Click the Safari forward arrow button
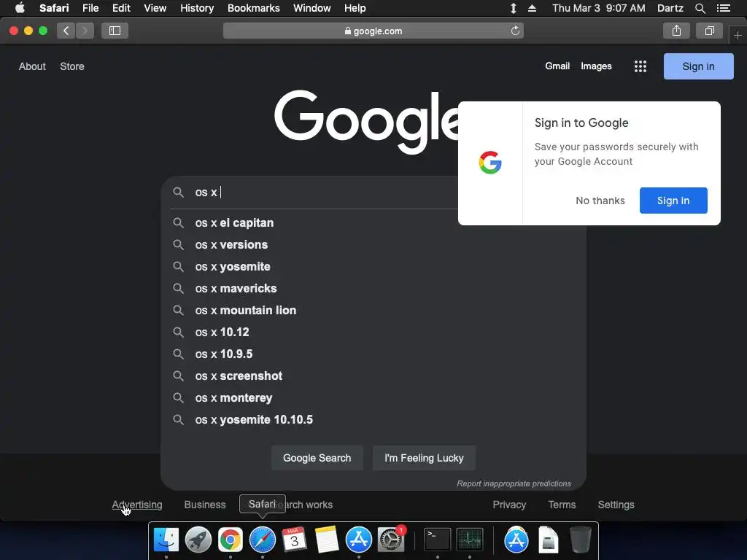The image size is (747, 560). pos(85,31)
